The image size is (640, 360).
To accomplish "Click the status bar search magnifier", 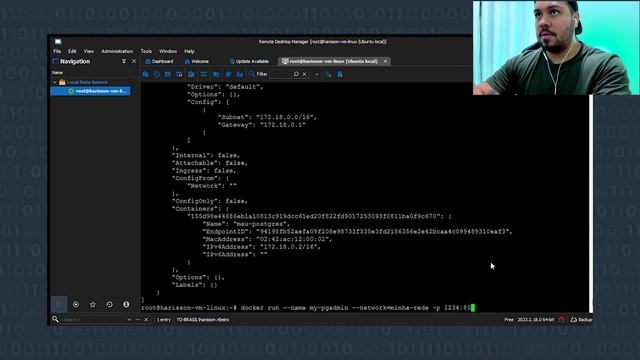I will (x=55, y=319).
